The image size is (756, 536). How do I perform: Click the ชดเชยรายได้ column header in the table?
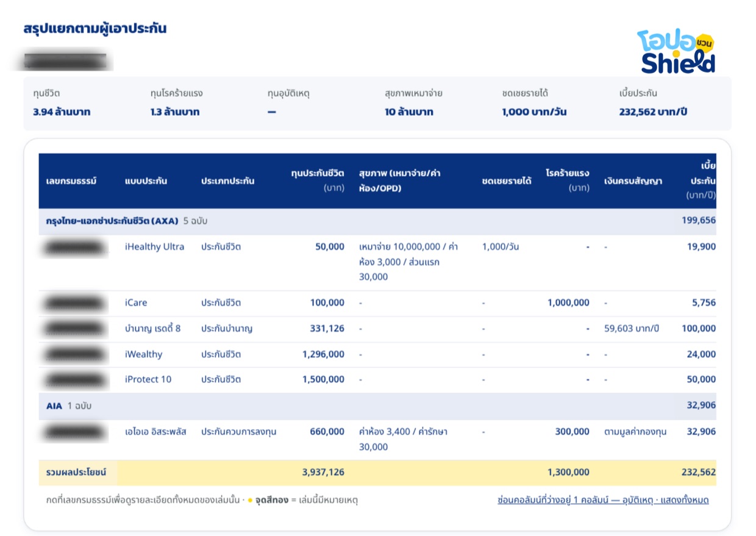pos(506,181)
